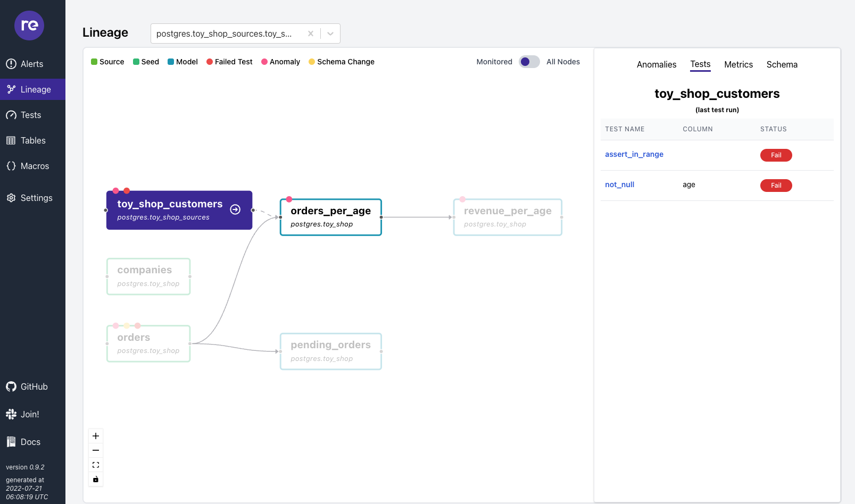Click the TEST NAME column header
The width and height of the screenshot is (855, 504).
[x=625, y=129]
